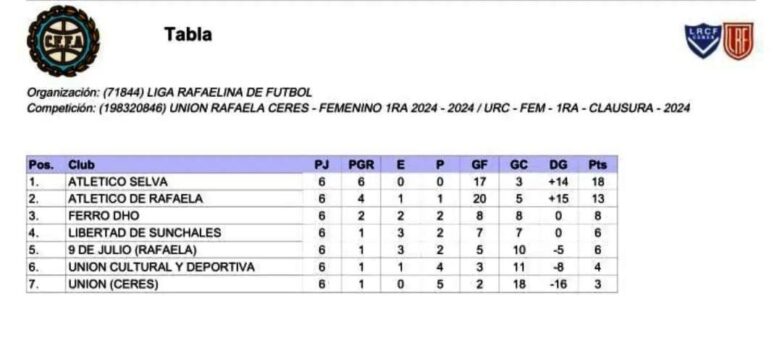Select UNION (CERES) club cell
The width and height of the screenshot is (782, 361).
coord(113,284)
